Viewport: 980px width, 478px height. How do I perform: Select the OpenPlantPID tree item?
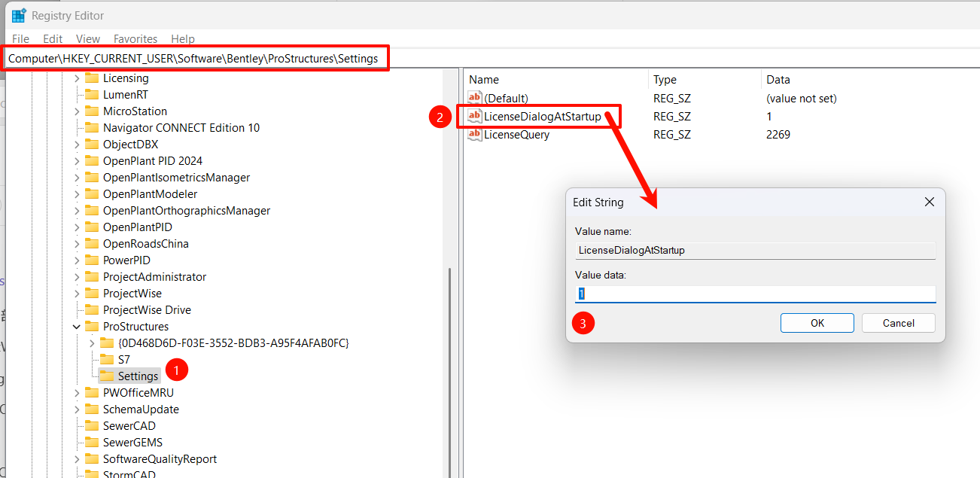(138, 227)
